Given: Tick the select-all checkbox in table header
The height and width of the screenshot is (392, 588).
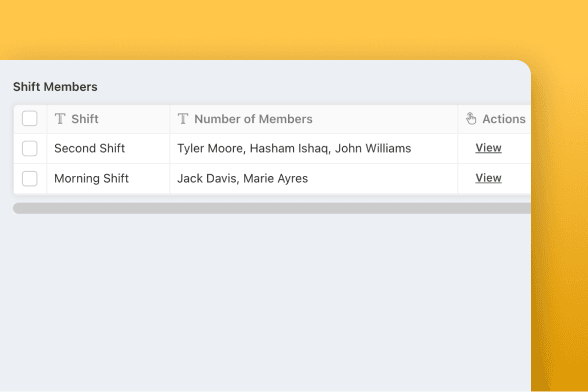Looking at the screenshot, I should coord(30,119).
